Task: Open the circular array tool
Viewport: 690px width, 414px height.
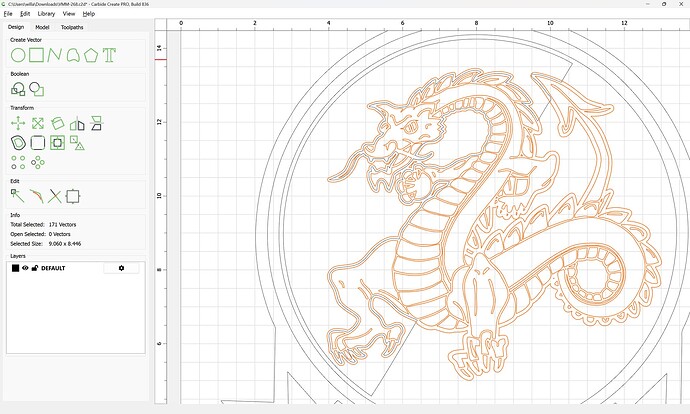Action: [38, 162]
